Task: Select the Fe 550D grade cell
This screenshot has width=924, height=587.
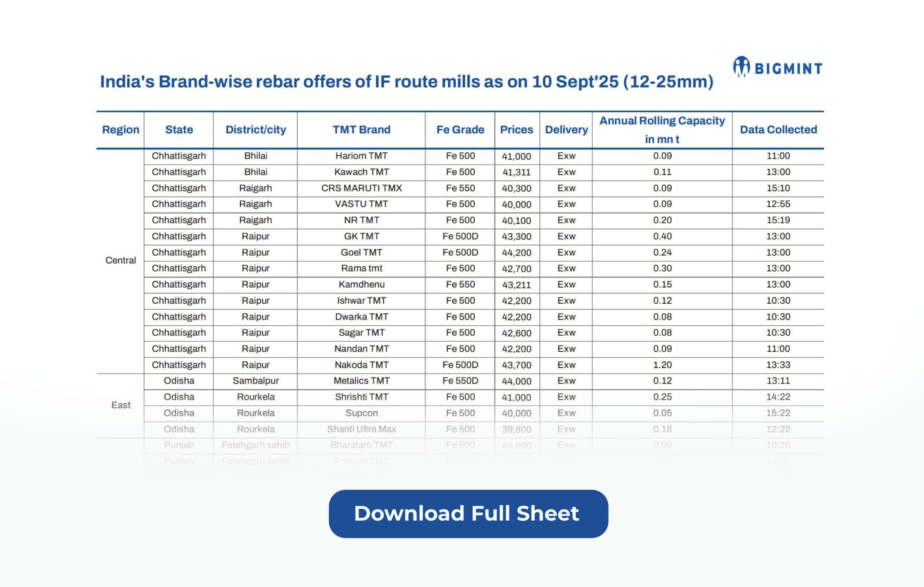Action: click(460, 381)
